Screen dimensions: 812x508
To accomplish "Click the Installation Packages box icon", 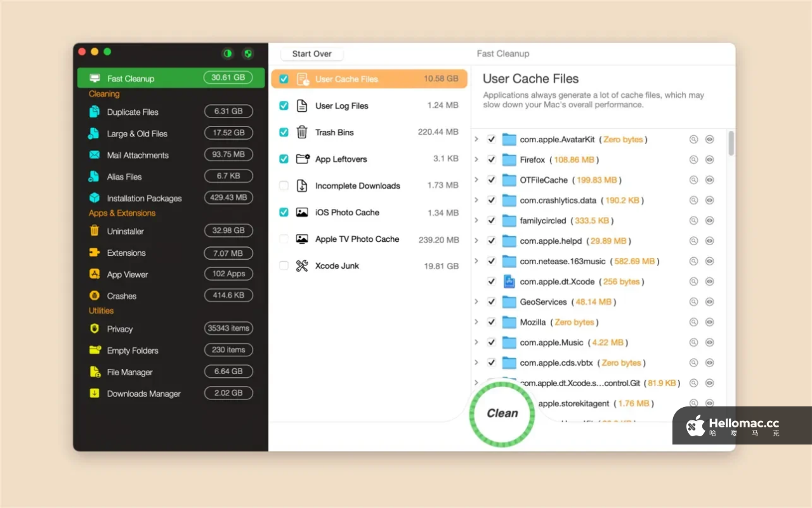I will point(95,198).
